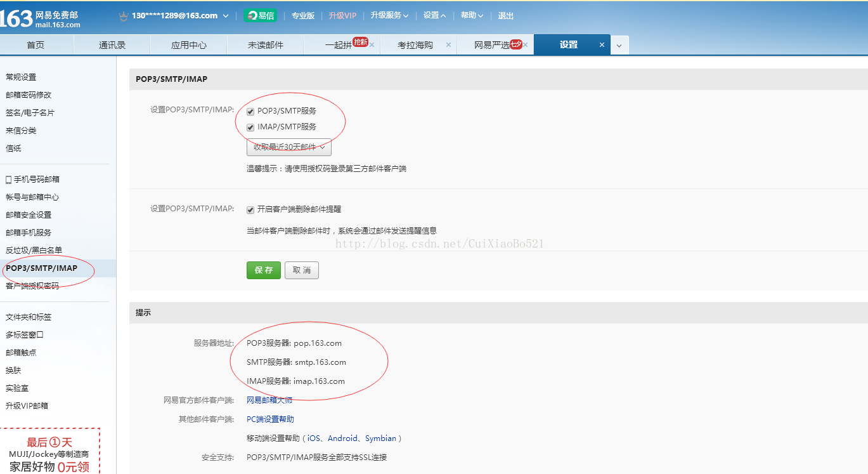
Task: Close the 考拉海购 tab
Action: [x=448, y=45]
